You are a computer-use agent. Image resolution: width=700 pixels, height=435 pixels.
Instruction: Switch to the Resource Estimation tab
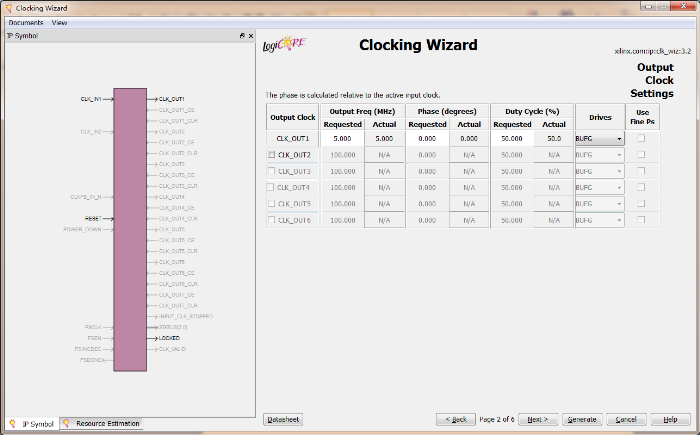(102, 423)
